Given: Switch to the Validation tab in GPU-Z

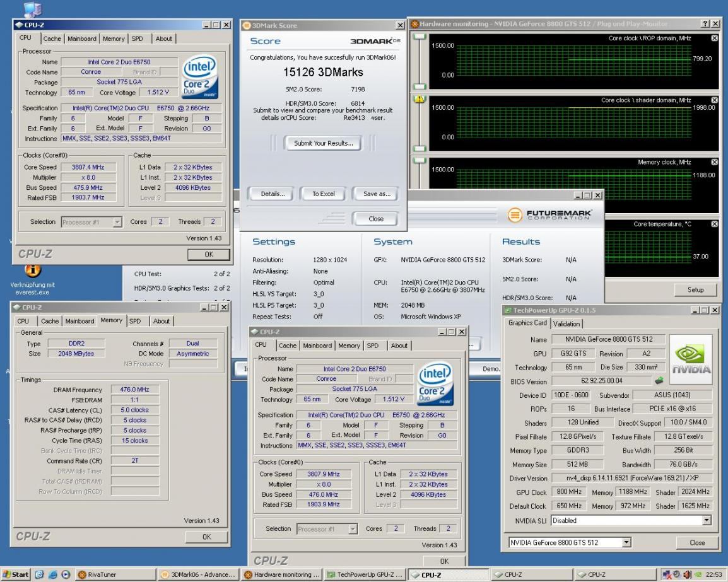Looking at the screenshot, I should point(567,323).
